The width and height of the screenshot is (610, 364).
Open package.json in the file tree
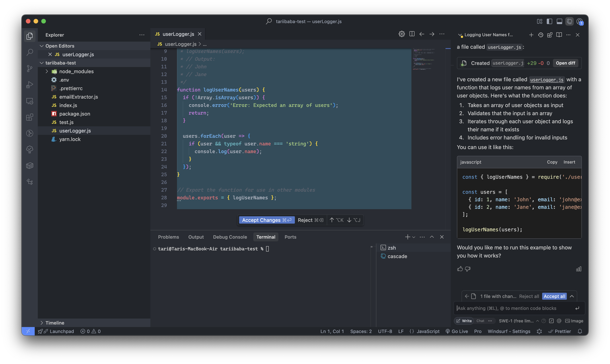[x=75, y=114]
